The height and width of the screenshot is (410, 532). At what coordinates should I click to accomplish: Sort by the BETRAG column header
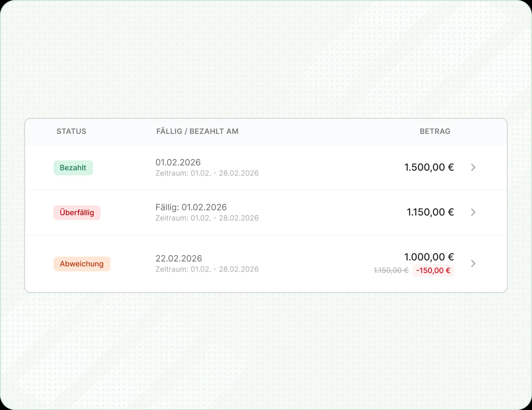pos(435,131)
